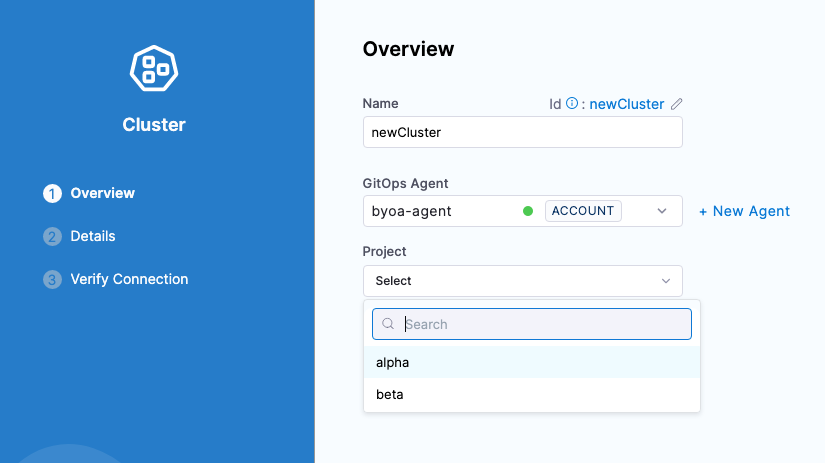Image resolution: width=825 pixels, height=463 pixels.
Task: Click the project Search box
Action: (x=540, y=324)
